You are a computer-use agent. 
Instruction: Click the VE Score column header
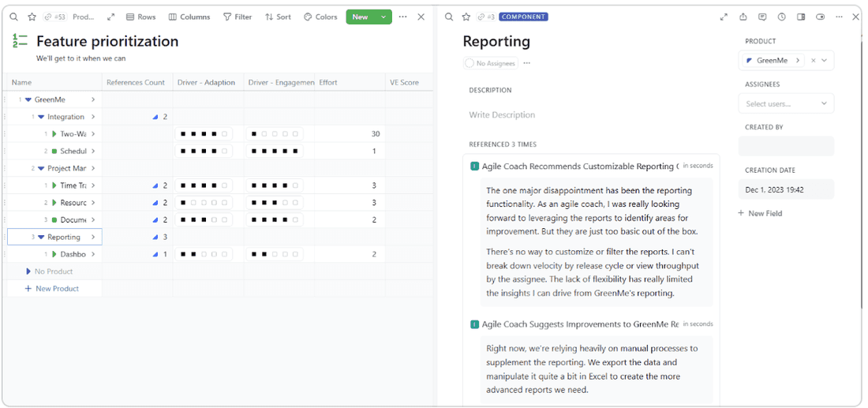click(409, 83)
